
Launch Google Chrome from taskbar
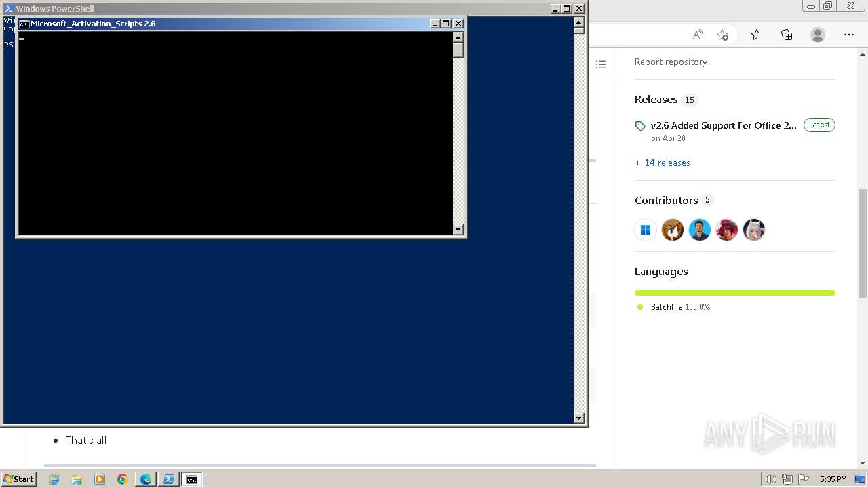click(123, 479)
